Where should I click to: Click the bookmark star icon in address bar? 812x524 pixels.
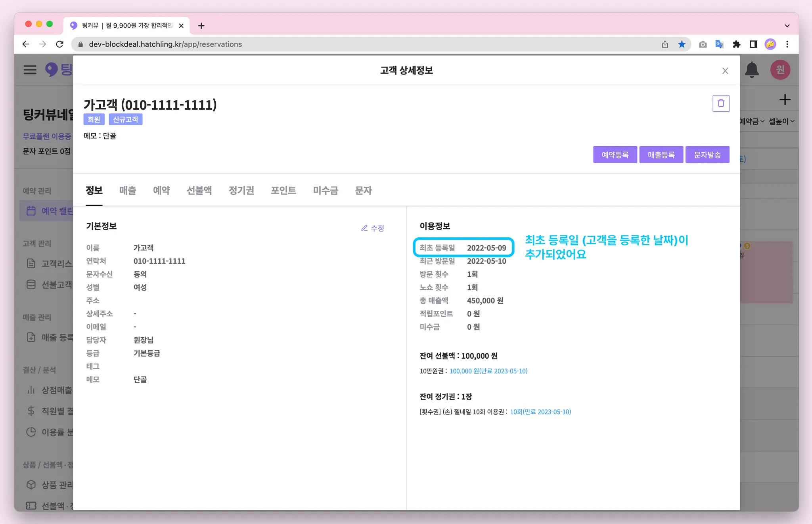(x=682, y=44)
